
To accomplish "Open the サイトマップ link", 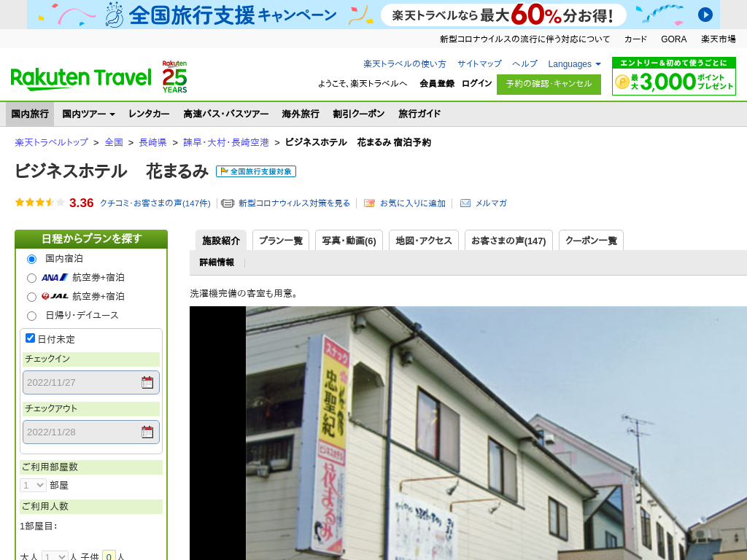I will tap(479, 64).
